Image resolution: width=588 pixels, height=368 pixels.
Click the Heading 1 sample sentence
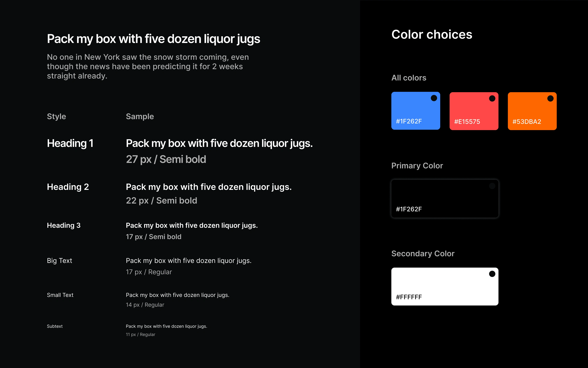click(x=219, y=144)
